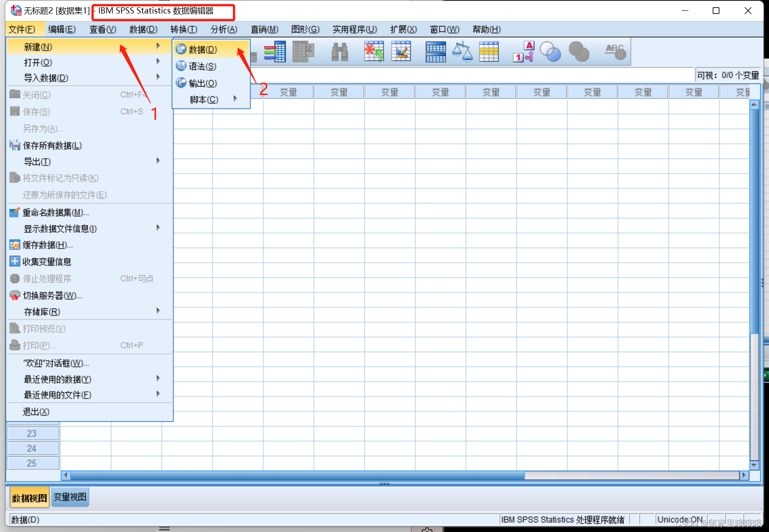Click the cache data icon beside 缓存数据(H)

click(15, 245)
